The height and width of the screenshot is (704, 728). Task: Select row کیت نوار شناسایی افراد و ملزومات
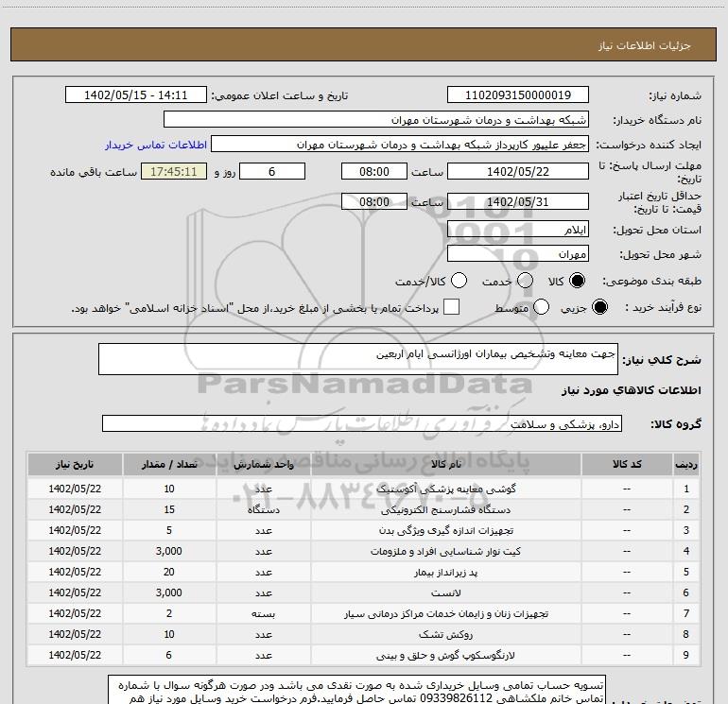364,551
